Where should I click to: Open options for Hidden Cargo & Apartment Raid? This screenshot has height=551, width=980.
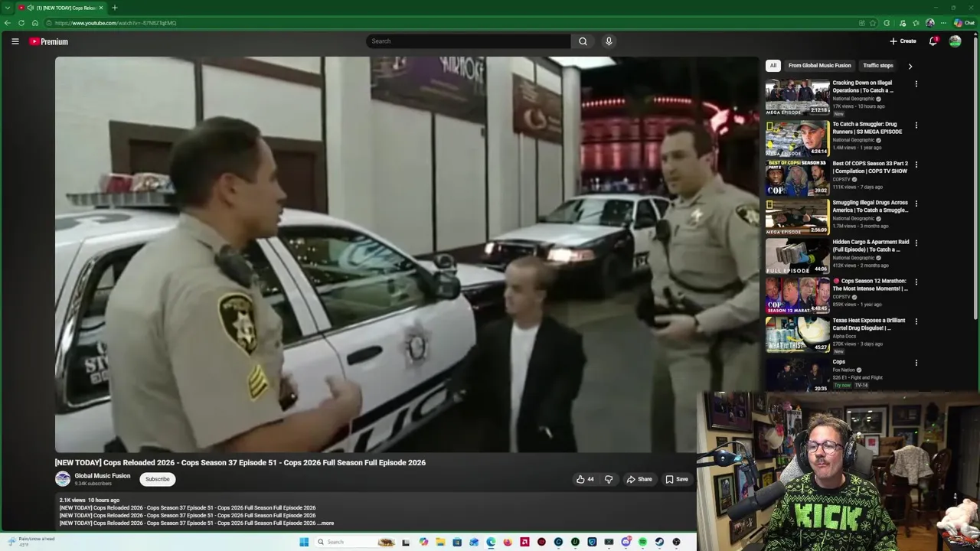coord(916,243)
